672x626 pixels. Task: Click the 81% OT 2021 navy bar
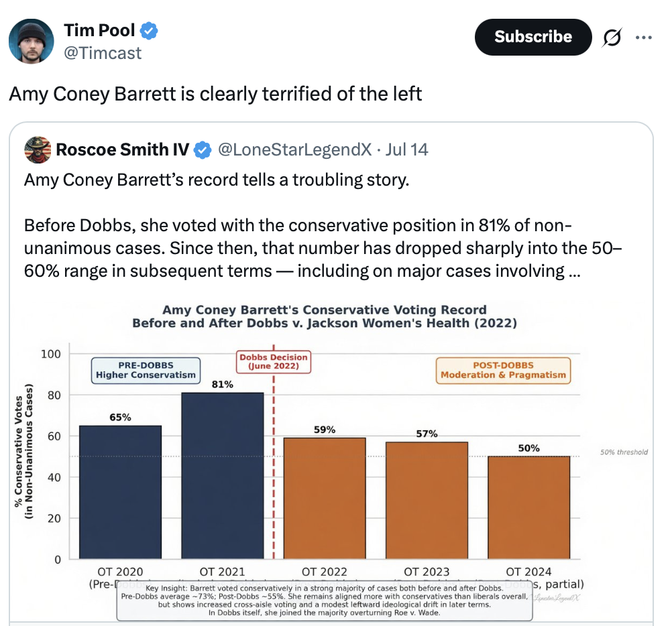tap(223, 476)
